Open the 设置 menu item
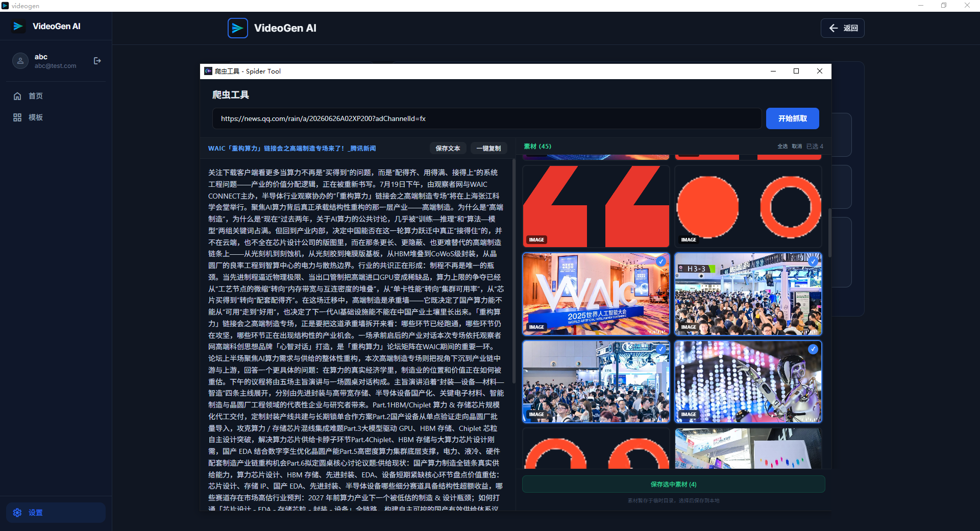 click(x=56, y=513)
